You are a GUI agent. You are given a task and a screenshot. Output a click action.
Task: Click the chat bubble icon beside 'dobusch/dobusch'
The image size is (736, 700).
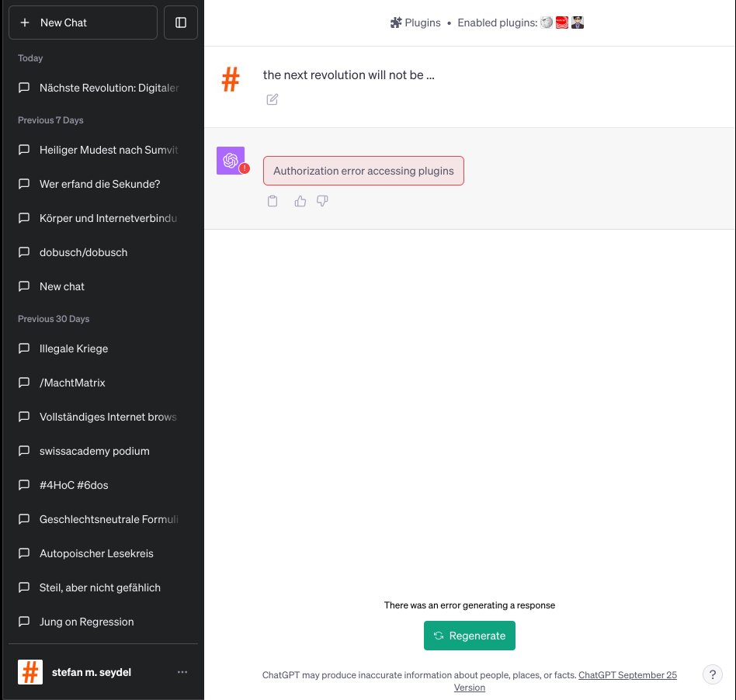tap(24, 252)
